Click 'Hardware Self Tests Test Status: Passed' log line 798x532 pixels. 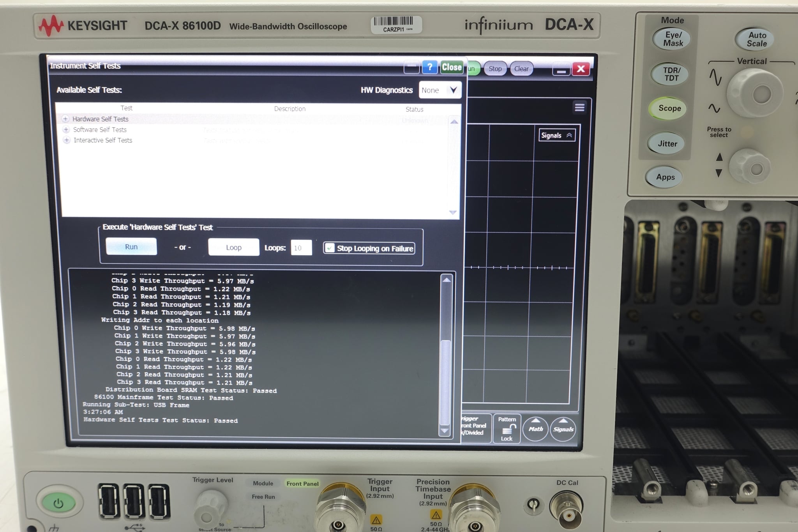tap(161, 420)
